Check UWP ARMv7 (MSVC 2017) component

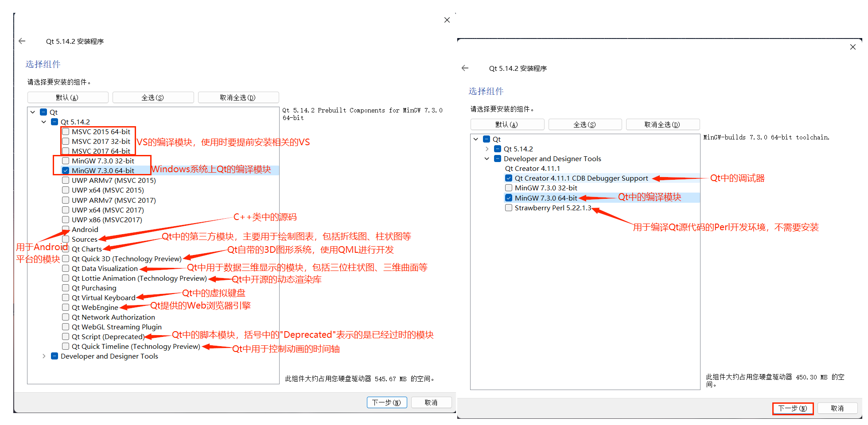(66, 200)
